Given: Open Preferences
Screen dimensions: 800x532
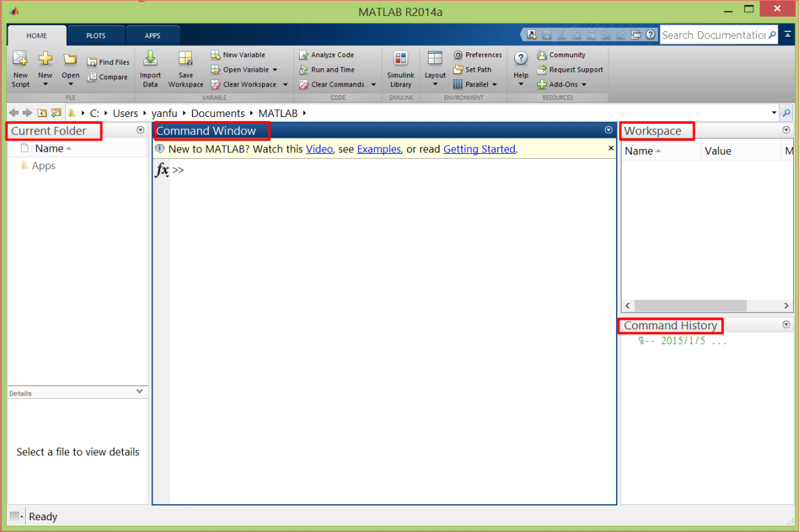Looking at the screenshot, I should (477, 54).
